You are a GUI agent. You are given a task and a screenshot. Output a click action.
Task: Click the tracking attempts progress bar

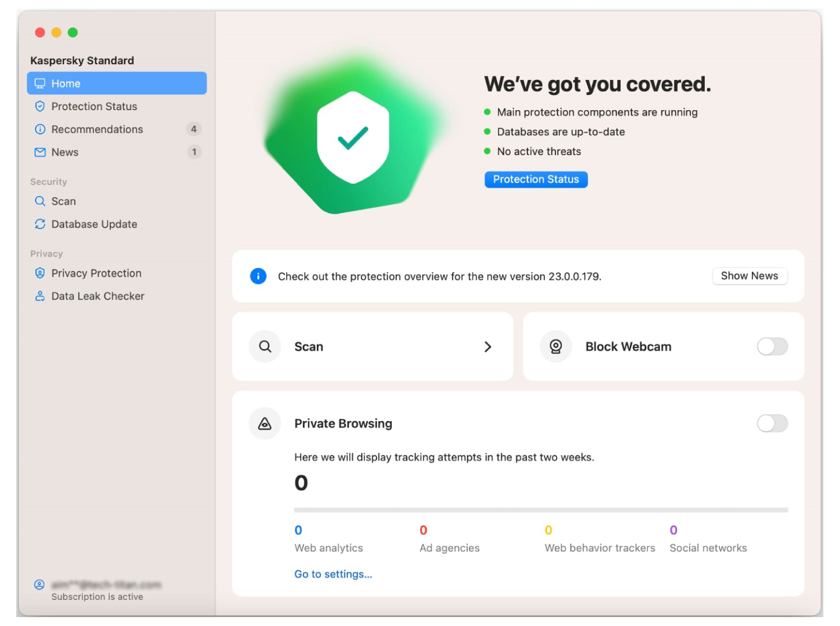[x=541, y=510]
